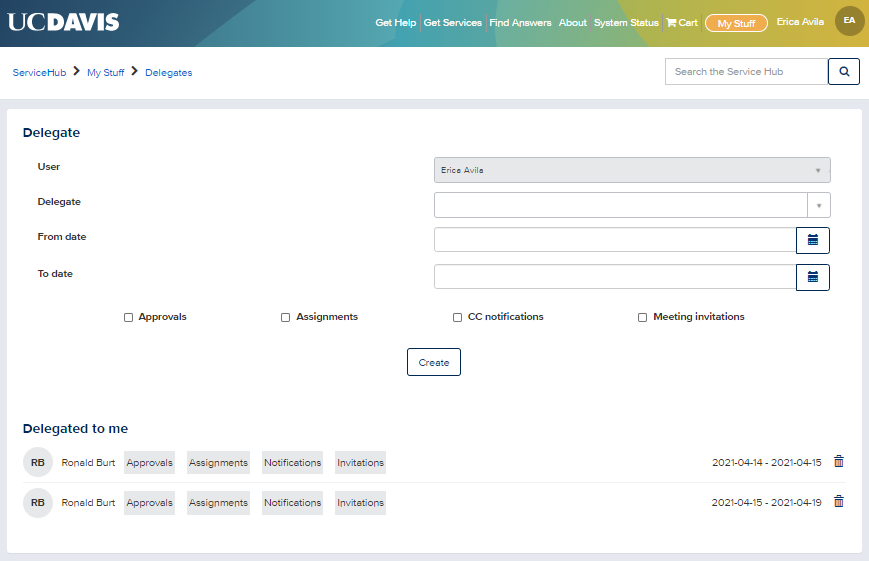Open the To date calendar picker
This screenshot has width=869, height=561.
(812, 277)
